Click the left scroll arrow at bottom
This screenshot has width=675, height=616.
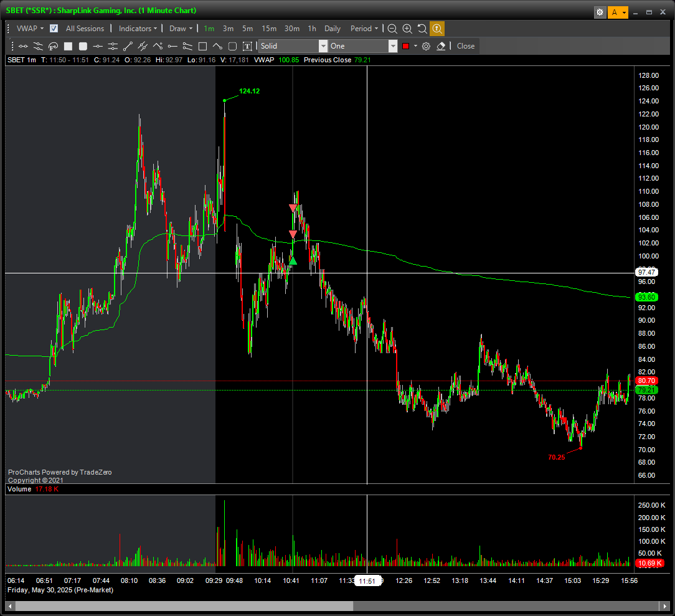point(10,606)
